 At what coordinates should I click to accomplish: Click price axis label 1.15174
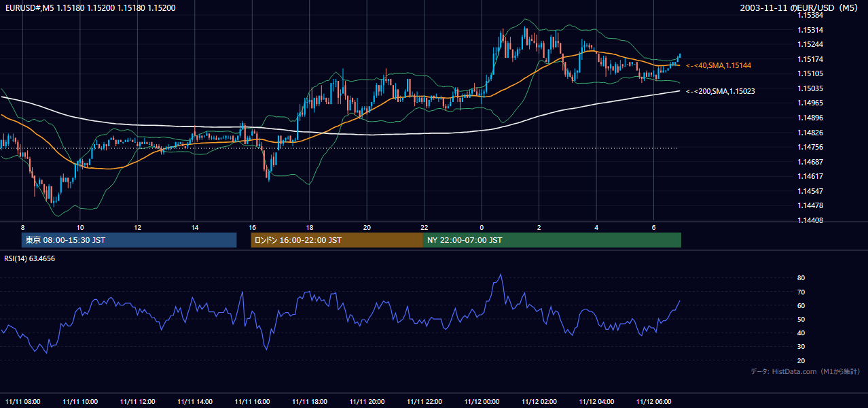coord(810,59)
